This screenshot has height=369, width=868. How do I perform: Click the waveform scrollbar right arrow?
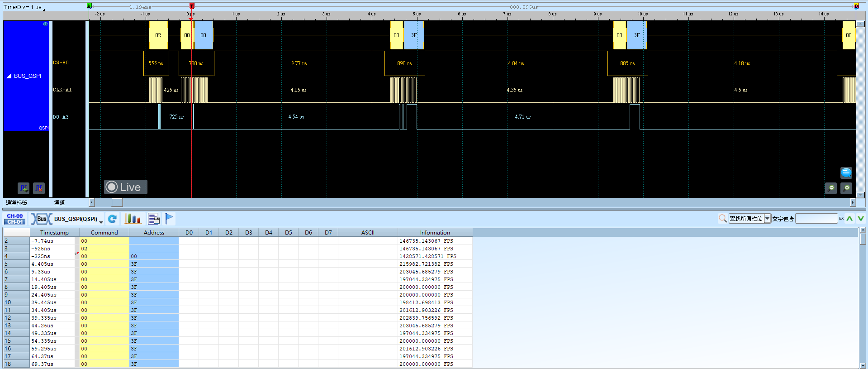(853, 202)
